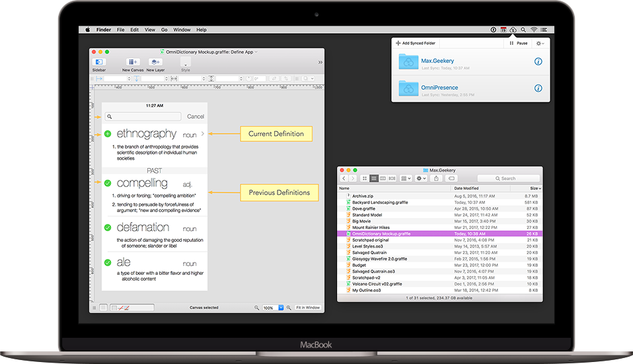The width and height of the screenshot is (633, 364).
Task: Switch Finder to column view
Action: point(383,178)
